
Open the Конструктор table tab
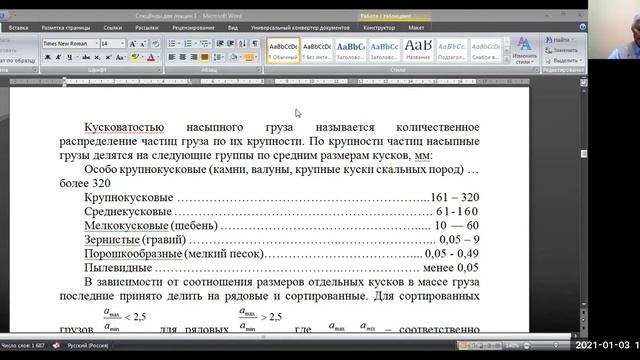(379, 28)
